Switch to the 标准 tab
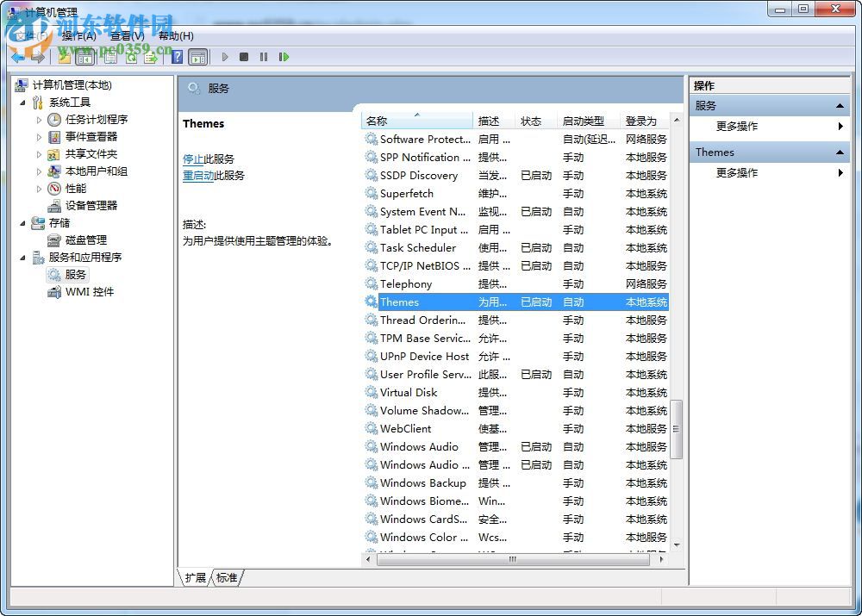Image resolution: width=862 pixels, height=616 pixels. pyautogui.click(x=226, y=578)
